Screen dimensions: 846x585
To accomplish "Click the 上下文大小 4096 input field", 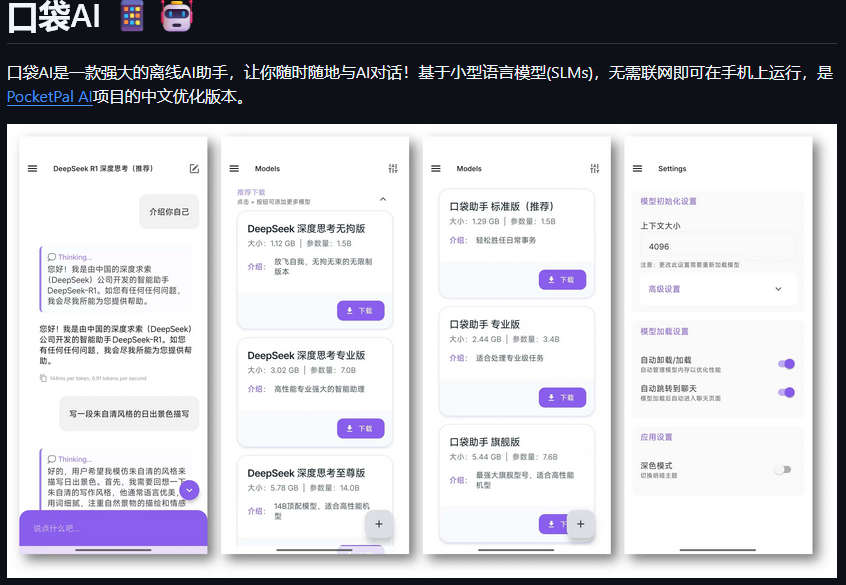I will 717,247.
